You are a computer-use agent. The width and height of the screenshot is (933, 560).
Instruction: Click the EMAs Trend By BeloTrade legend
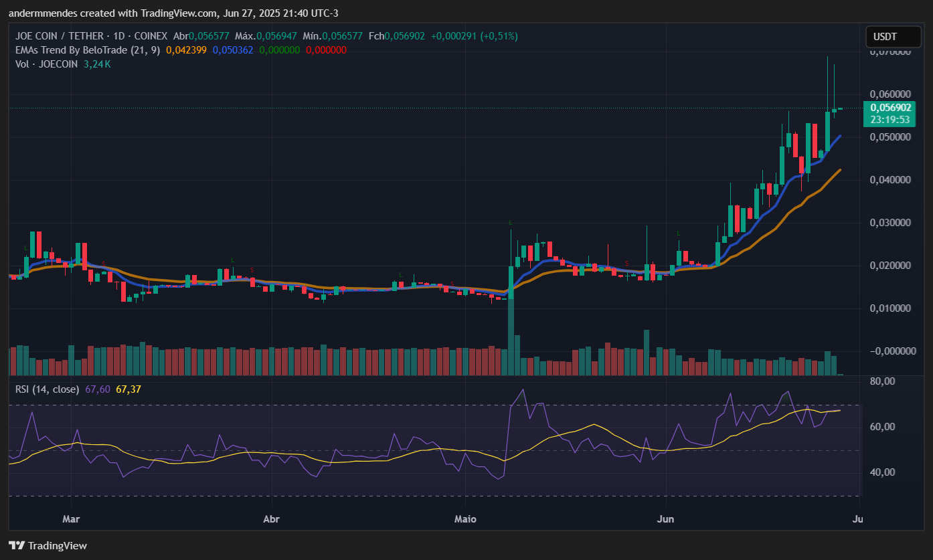pyautogui.click(x=87, y=50)
